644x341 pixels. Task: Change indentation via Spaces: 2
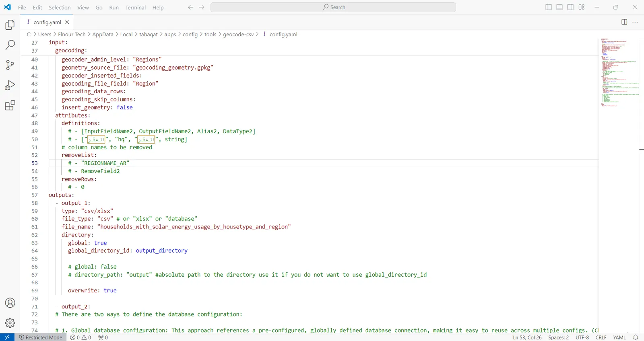559,337
